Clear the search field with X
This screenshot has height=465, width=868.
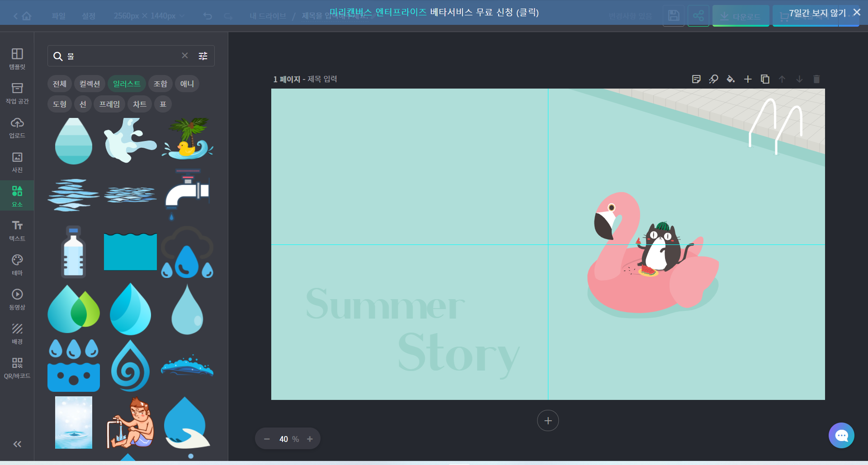pyautogui.click(x=185, y=56)
